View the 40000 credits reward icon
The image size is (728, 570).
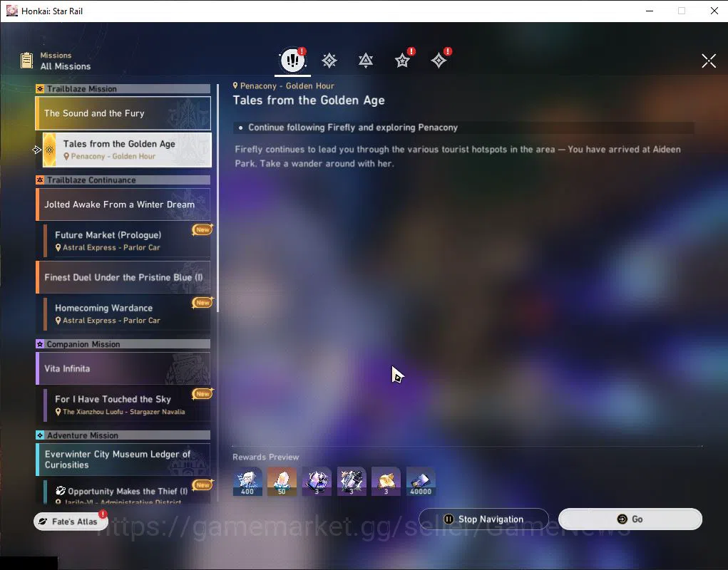421,482
